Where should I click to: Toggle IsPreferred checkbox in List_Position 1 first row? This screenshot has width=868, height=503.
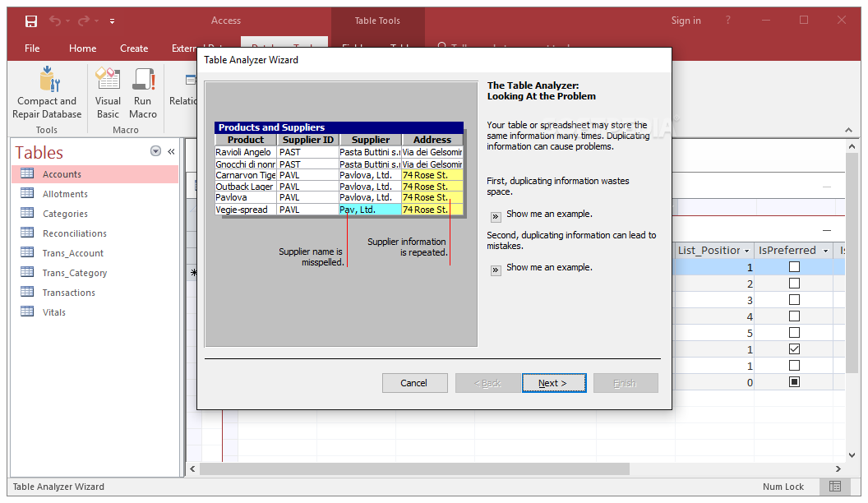794,267
